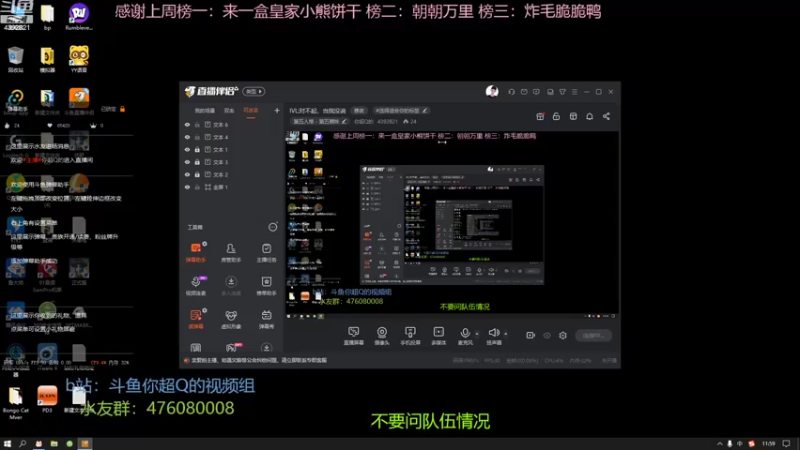This screenshot has width=800, height=450.
Task: Click the share icon in room toolbar
Action: tap(606, 116)
